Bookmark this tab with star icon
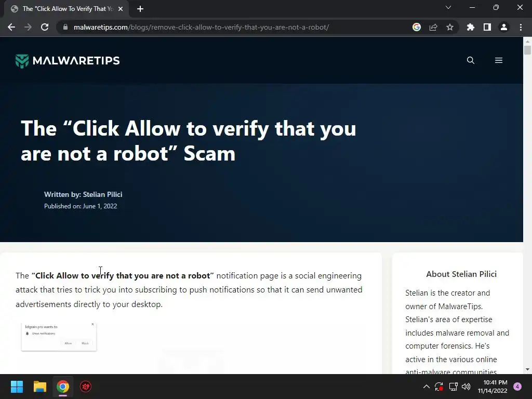 pyautogui.click(x=449, y=27)
